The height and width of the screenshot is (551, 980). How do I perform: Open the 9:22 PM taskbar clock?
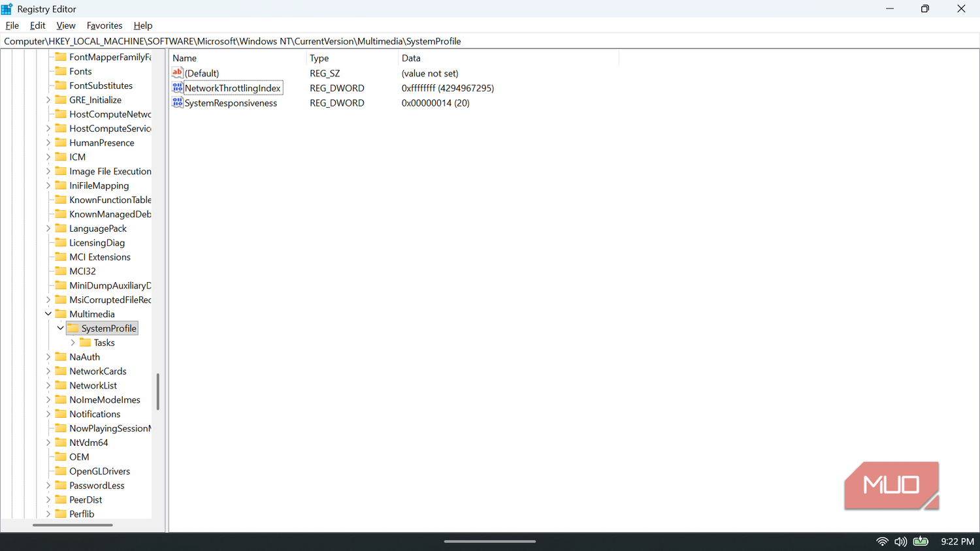coord(957,541)
